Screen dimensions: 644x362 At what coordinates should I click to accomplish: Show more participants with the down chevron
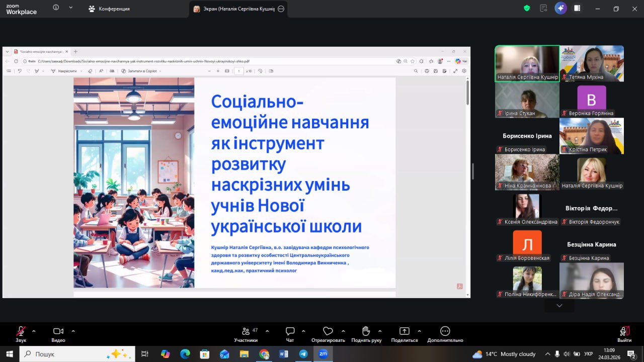tap(559, 306)
